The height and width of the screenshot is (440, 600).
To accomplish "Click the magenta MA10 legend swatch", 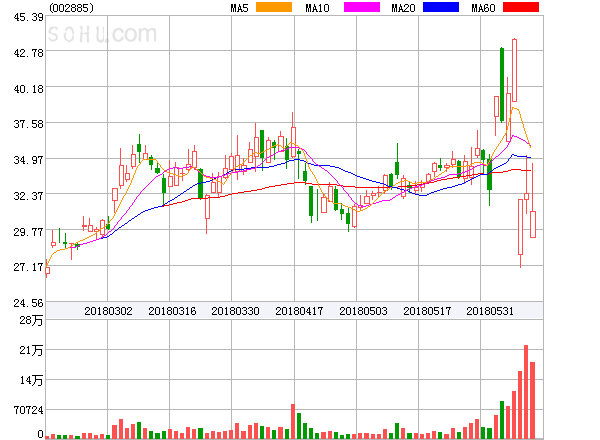I will tap(362, 7).
